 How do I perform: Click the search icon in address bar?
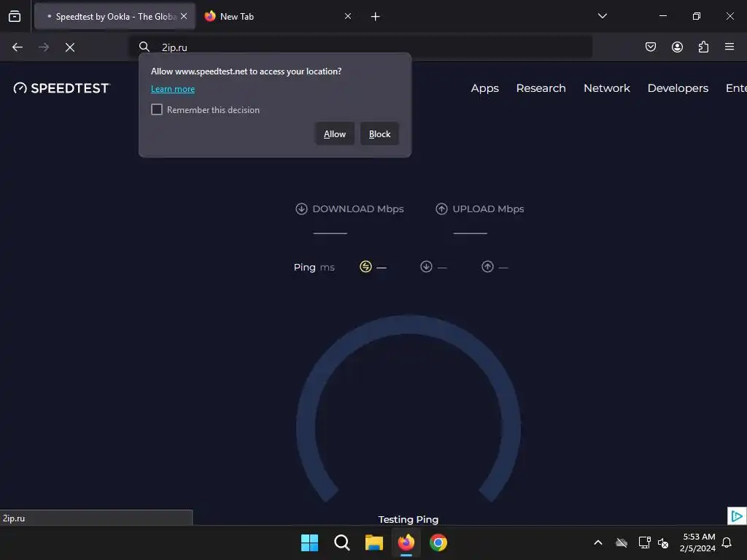144,47
